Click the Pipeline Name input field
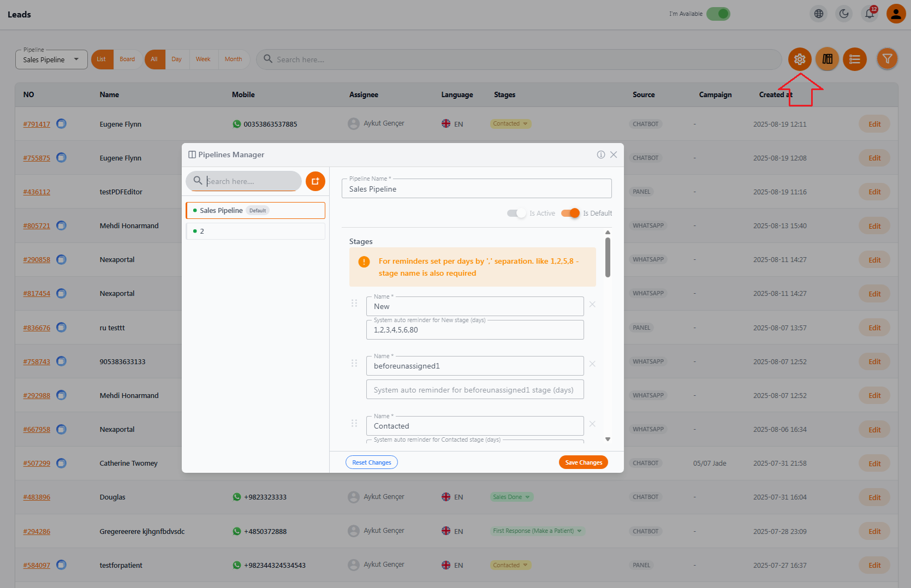The height and width of the screenshot is (588, 911). [x=477, y=189]
